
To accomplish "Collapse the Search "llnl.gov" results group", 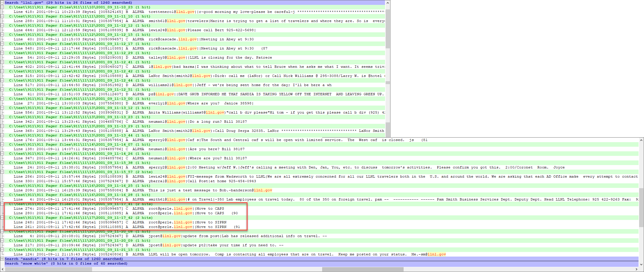I will click(x=2, y=3).
